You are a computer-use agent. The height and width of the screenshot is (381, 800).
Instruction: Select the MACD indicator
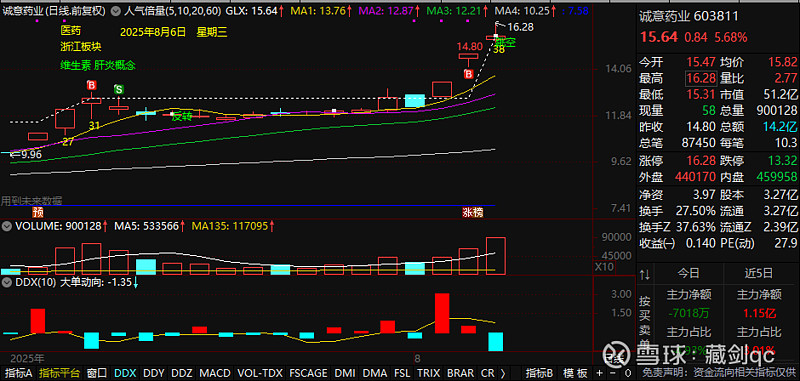click(215, 373)
